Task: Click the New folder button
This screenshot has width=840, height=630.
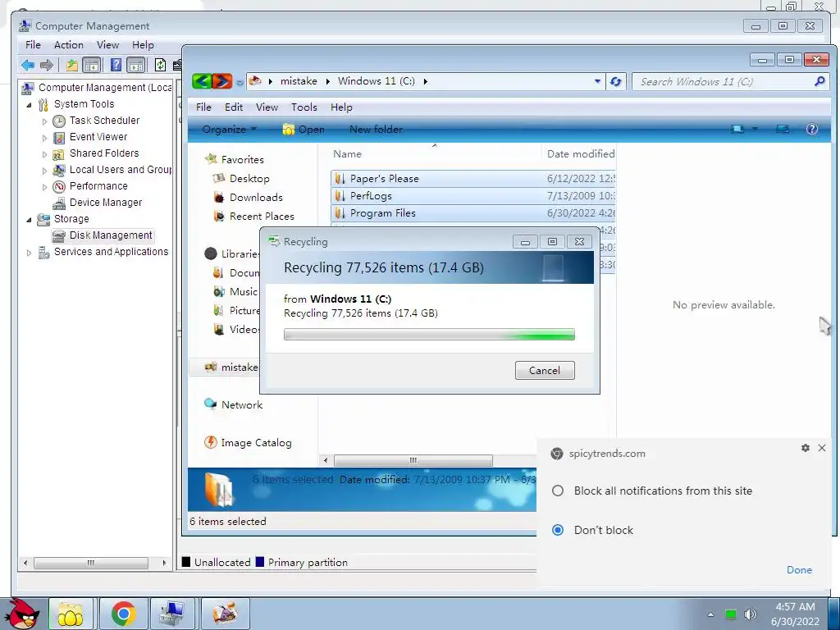Action: pyautogui.click(x=376, y=129)
